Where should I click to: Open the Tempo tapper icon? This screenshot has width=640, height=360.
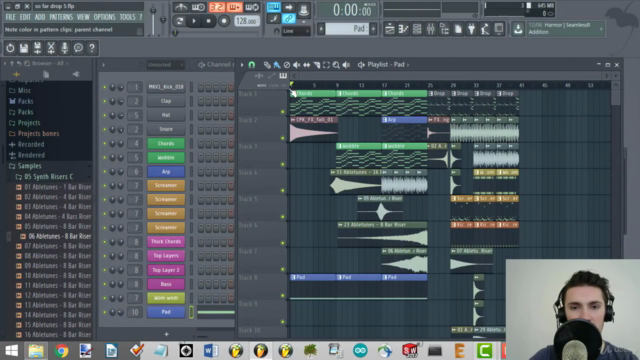click(485, 29)
